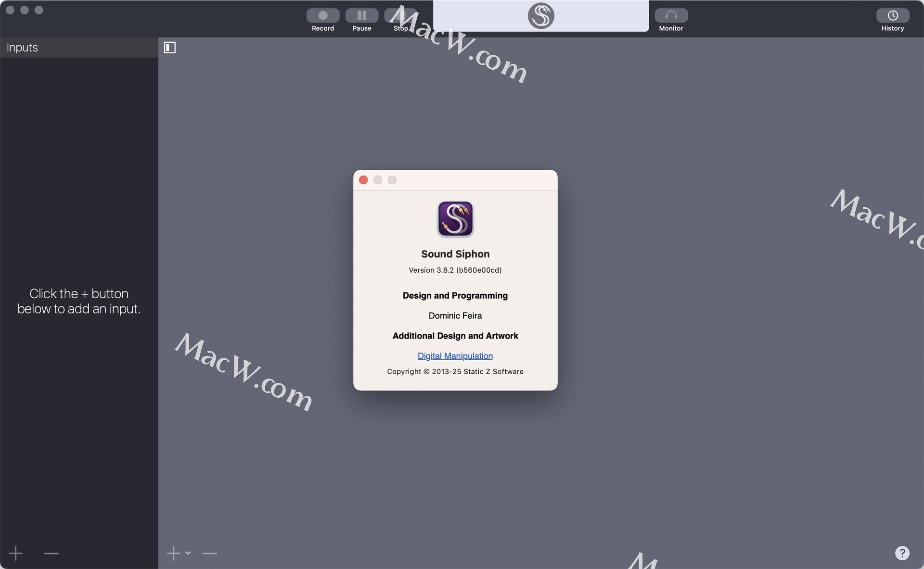Remove the selected device in the main panel
This screenshot has width=924, height=569.
[209, 554]
